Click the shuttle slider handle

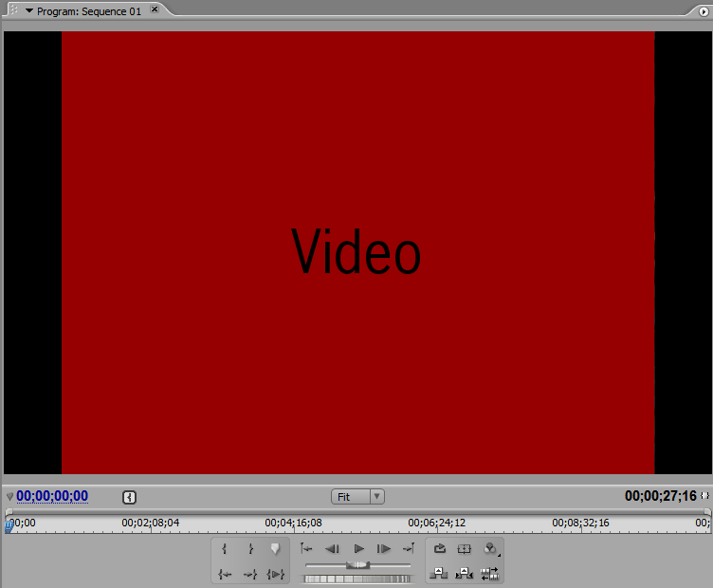pyautogui.click(x=357, y=565)
